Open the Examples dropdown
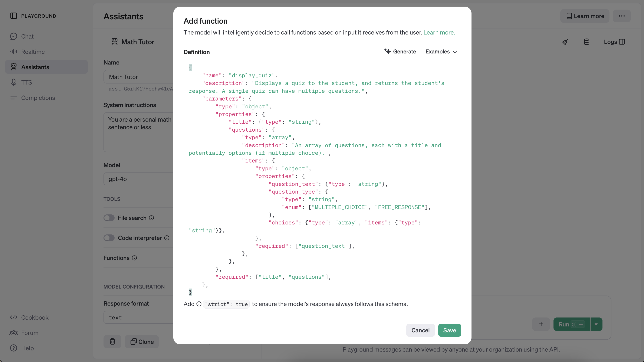Viewport: 644px width, 362px height. 441,52
